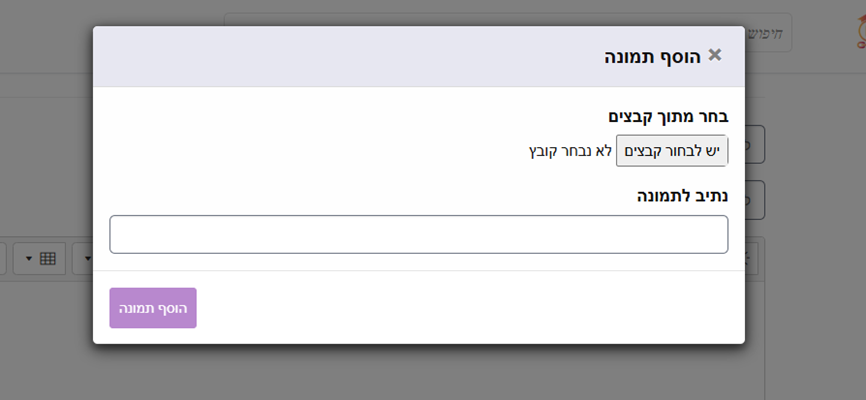Image resolution: width=866 pixels, height=400 pixels.
Task: Click the site logo in top right corner
Action: pyautogui.click(x=860, y=32)
